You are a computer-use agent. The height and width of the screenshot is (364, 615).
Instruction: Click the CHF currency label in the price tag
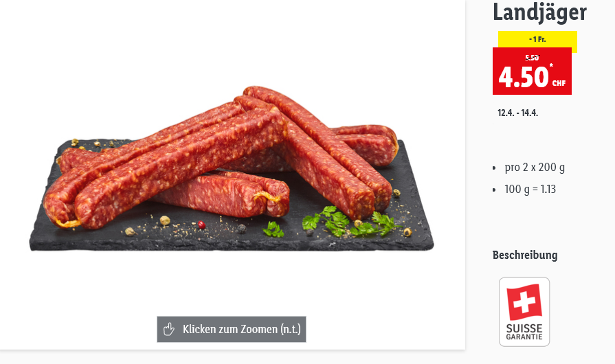[x=559, y=83]
